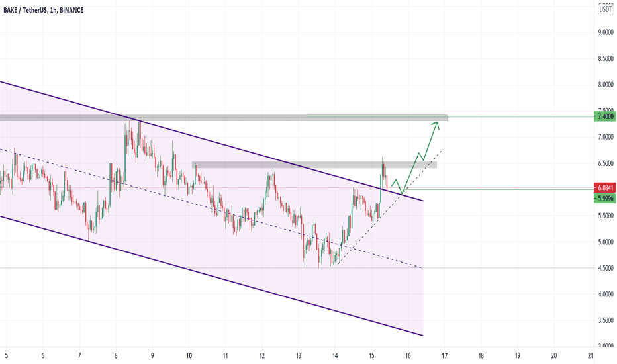This screenshot has width=617, height=364.
Task: Select the dashed black ascending trendline
Action: [391, 206]
